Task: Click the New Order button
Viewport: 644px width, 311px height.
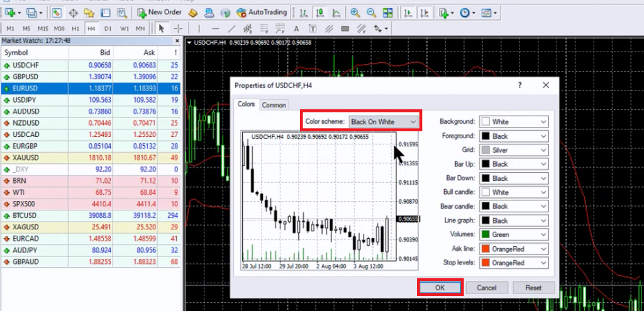Action: pyautogui.click(x=159, y=13)
